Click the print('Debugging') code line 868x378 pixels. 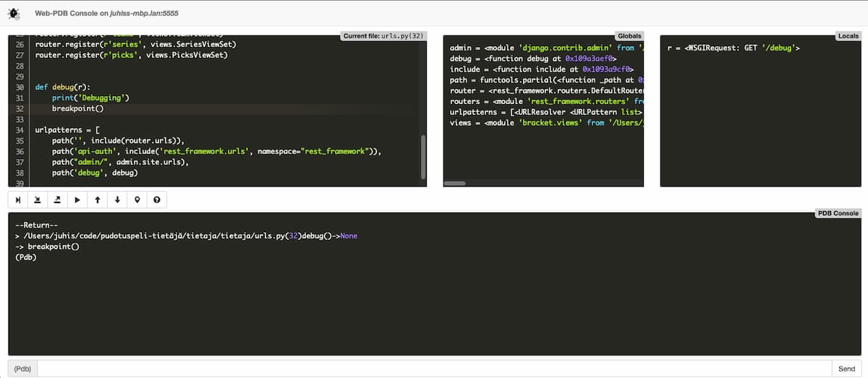90,98
